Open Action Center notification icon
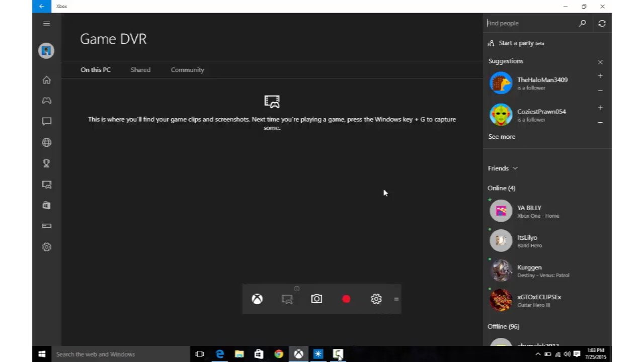The image size is (644, 362). pos(577,354)
